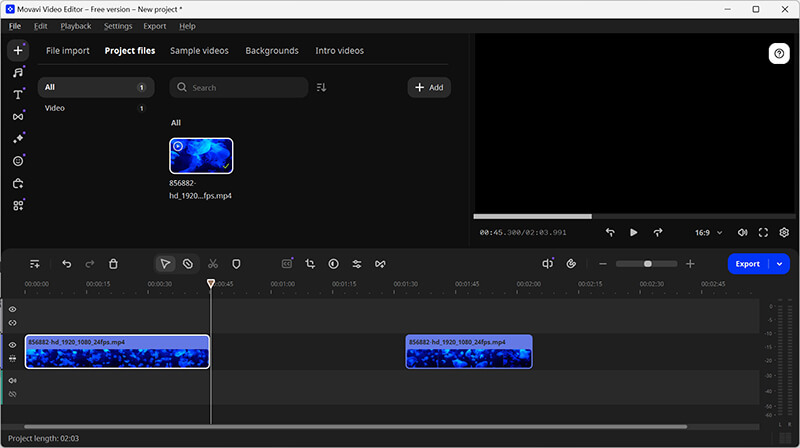Select the Video category filter
Screen dimensions: 800x448
pos(96,108)
